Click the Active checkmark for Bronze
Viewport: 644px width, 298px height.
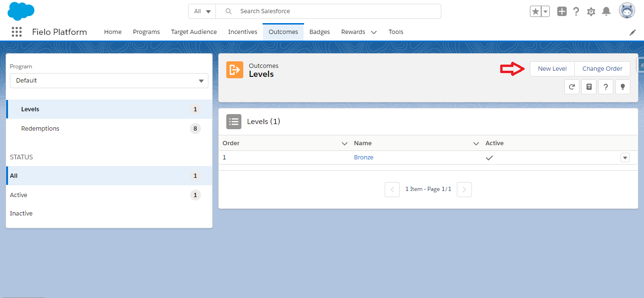click(489, 158)
